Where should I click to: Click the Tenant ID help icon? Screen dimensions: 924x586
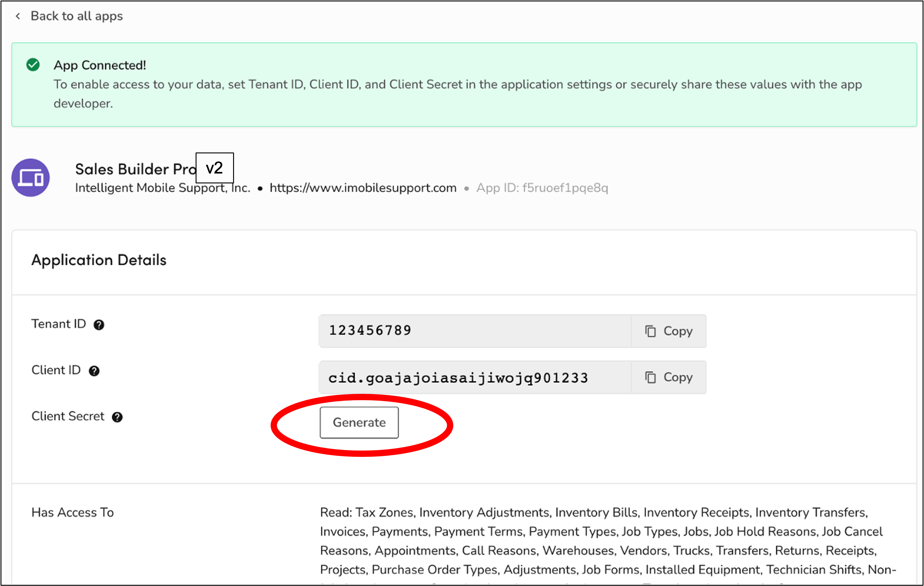pyautogui.click(x=99, y=325)
